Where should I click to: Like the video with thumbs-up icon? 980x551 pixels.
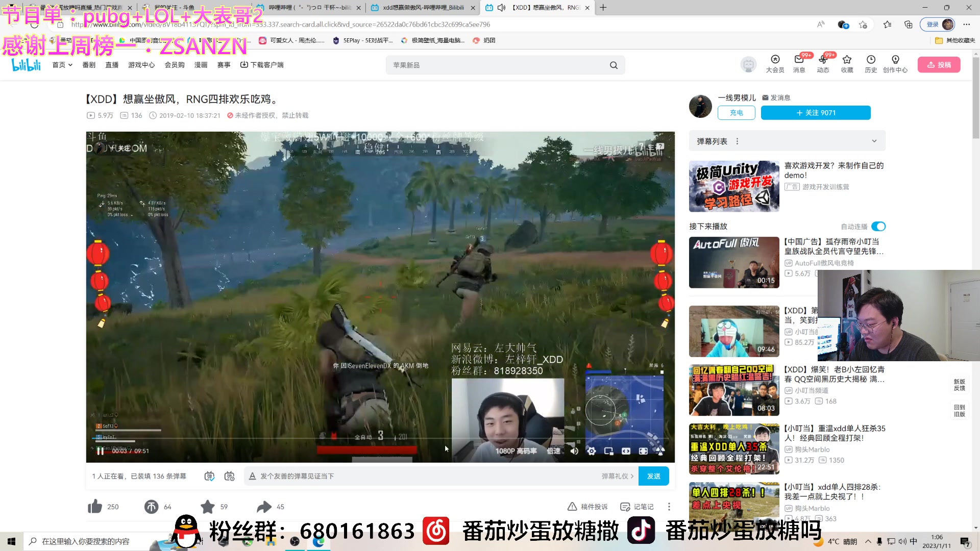tap(95, 507)
